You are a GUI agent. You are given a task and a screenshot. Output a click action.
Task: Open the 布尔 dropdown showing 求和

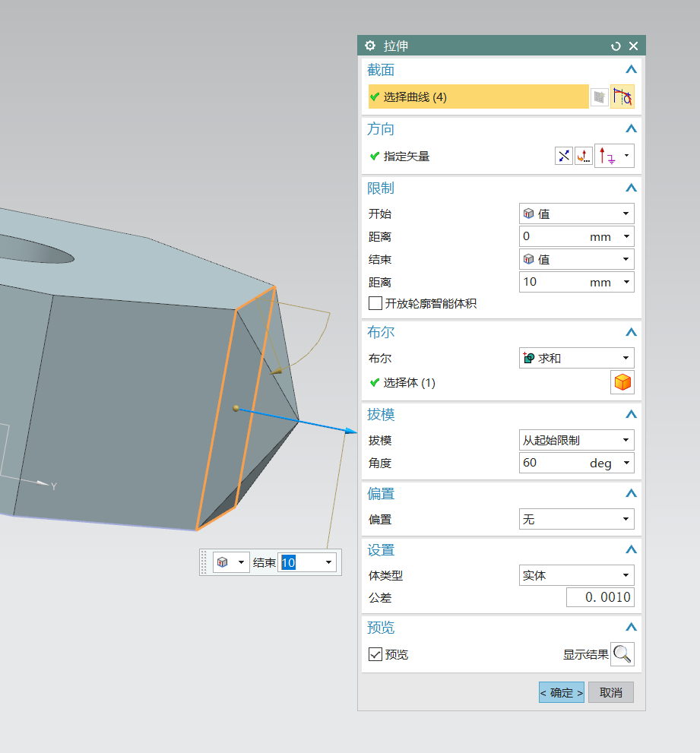point(576,358)
